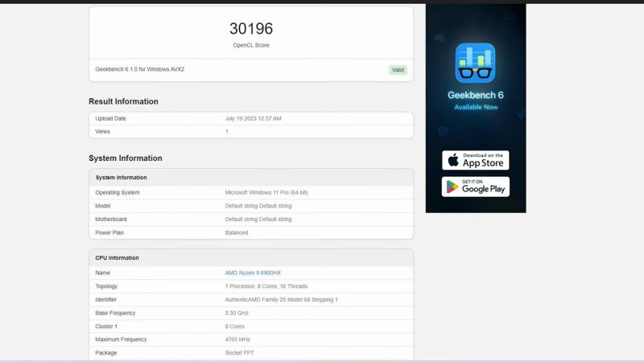644x362 pixels.
Task: Click the Views row label
Action: pyautogui.click(x=102, y=131)
